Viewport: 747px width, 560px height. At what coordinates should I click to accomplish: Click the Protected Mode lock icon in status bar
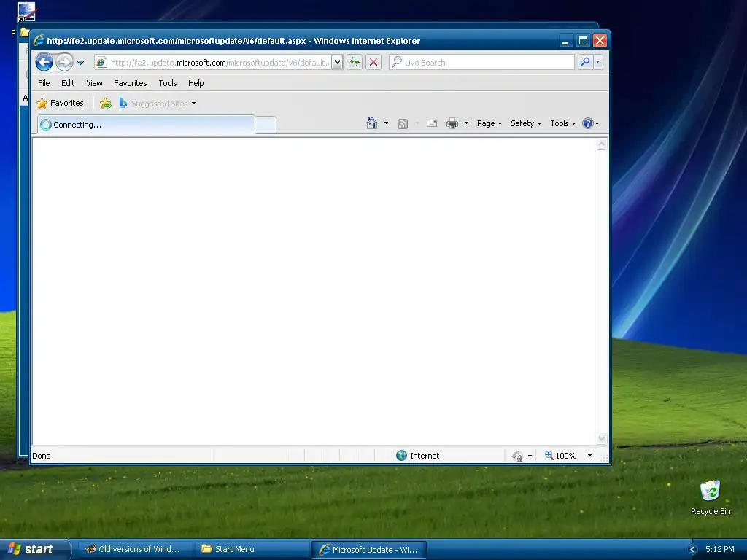point(517,456)
